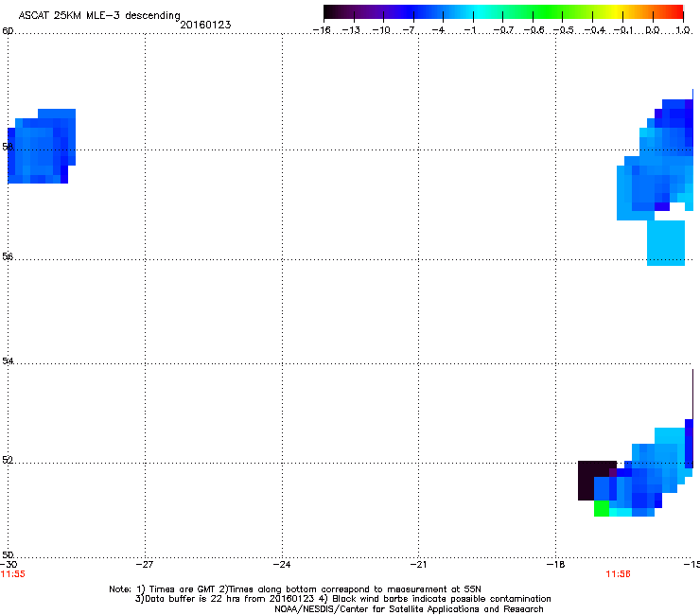Viewport: 700px width, 615px height.
Task: Click the longitude label -30
Action: pyautogui.click(x=9, y=565)
